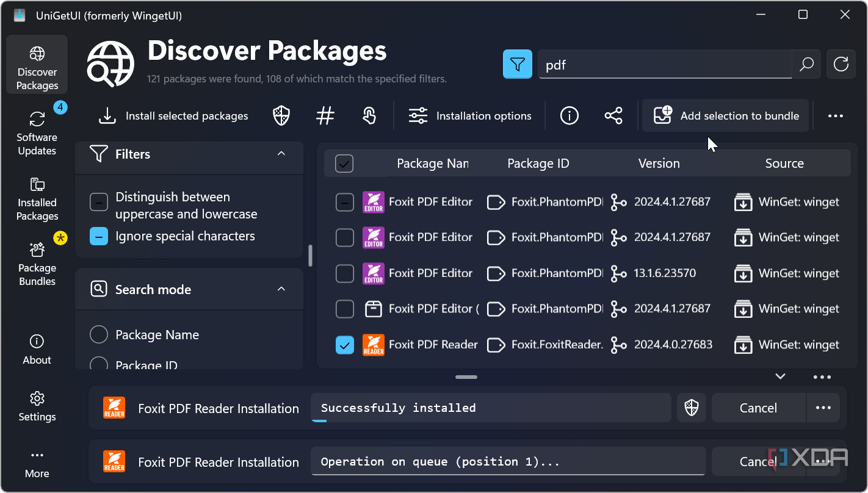Click Install selected packages button
The width and height of the screenshot is (868, 493).
coord(173,115)
